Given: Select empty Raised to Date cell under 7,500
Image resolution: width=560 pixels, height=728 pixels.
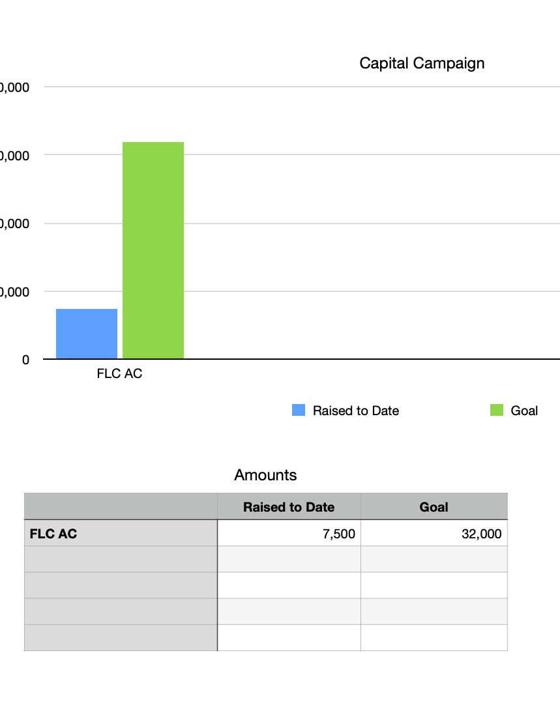Looking at the screenshot, I should pyautogui.click(x=289, y=559).
